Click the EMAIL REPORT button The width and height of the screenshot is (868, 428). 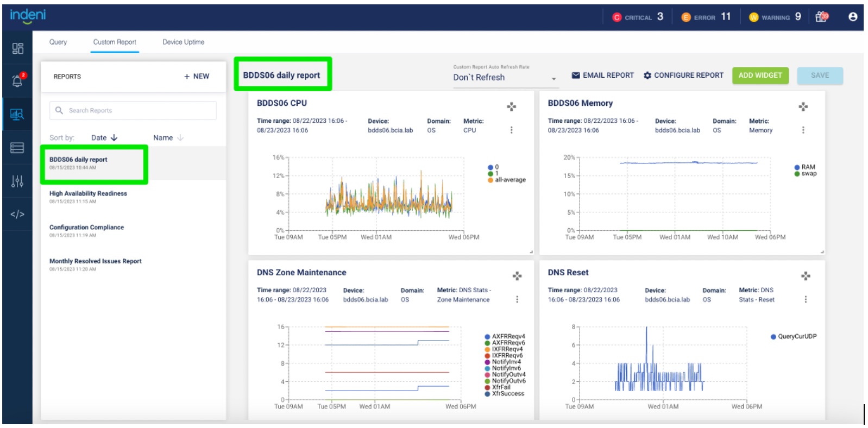(x=602, y=75)
